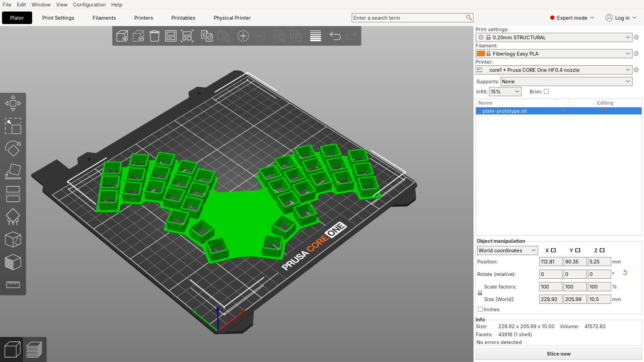Switch to layers preview view

pyautogui.click(x=34, y=349)
